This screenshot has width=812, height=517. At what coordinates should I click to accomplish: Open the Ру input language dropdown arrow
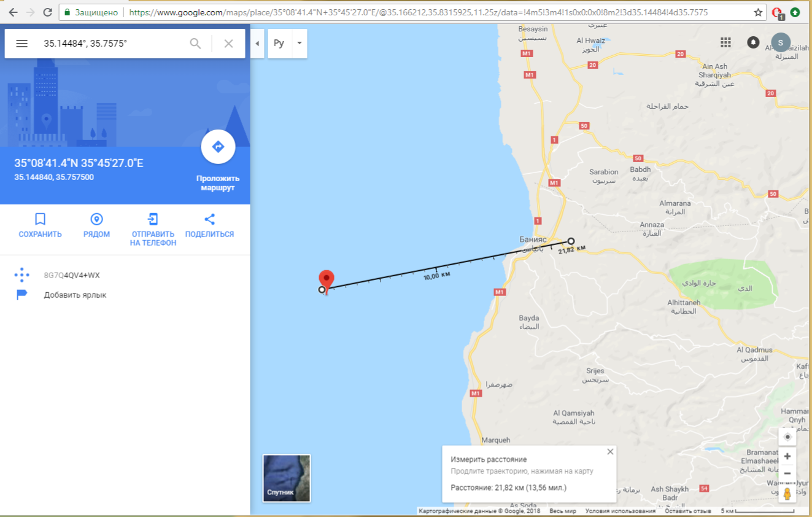pos(300,44)
